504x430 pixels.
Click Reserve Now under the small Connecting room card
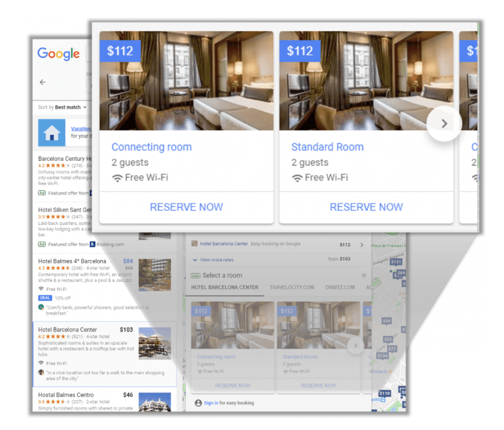pos(233,386)
